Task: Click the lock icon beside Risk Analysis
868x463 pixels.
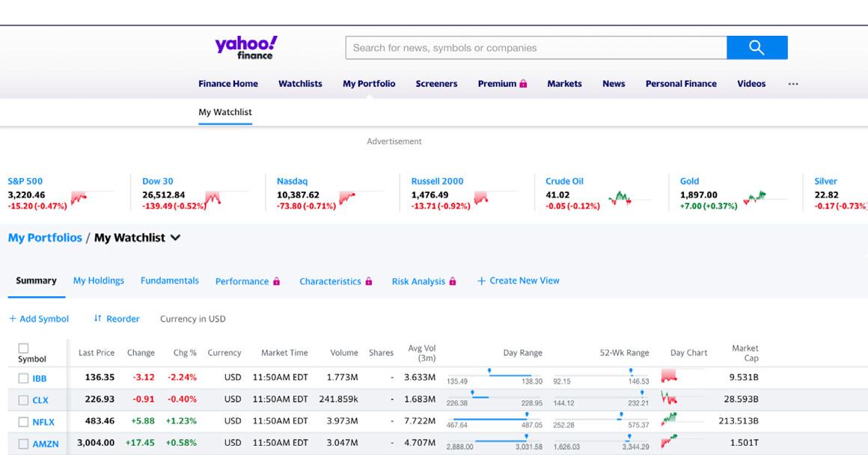Action: coord(452,281)
